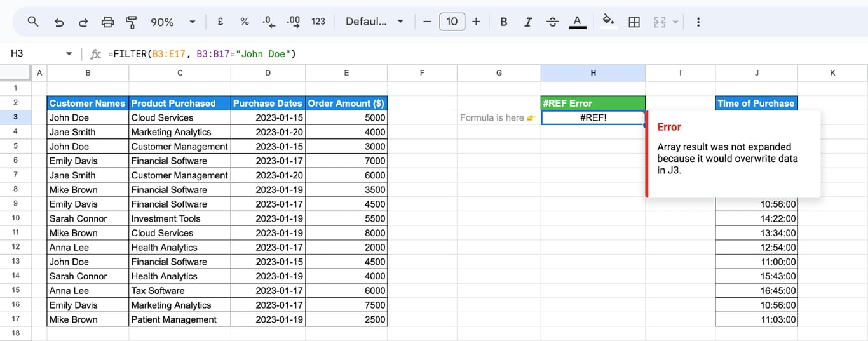Select the Cloud Services cell in row 11
Image resolution: width=868 pixels, height=341 pixels.
coord(180,233)
